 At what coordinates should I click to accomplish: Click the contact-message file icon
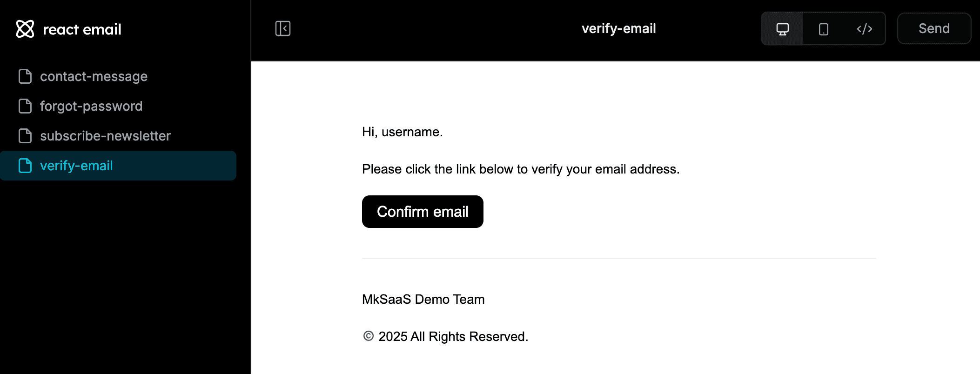point(25,76)
